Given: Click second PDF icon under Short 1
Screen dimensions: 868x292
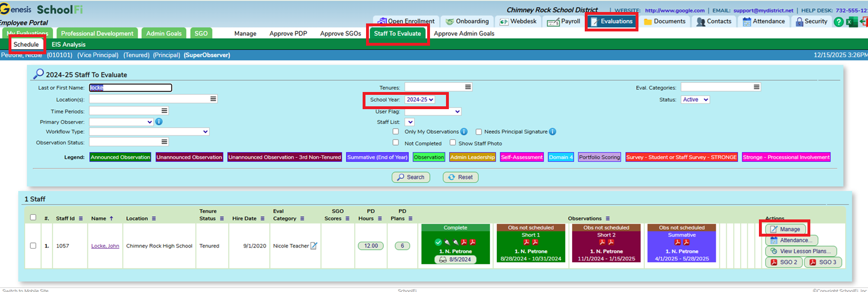Looking at the screenshot, I should click(x=535, y=242).
